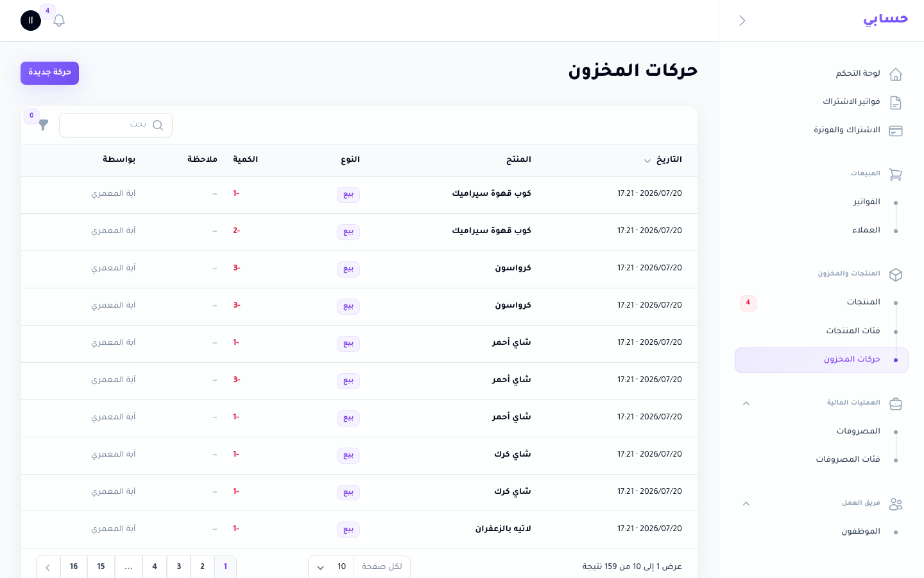The height and width of the screenshot is (578, 924).
Task: Open فئات المنتجات in the sidebar
Action: click(853, 331)
